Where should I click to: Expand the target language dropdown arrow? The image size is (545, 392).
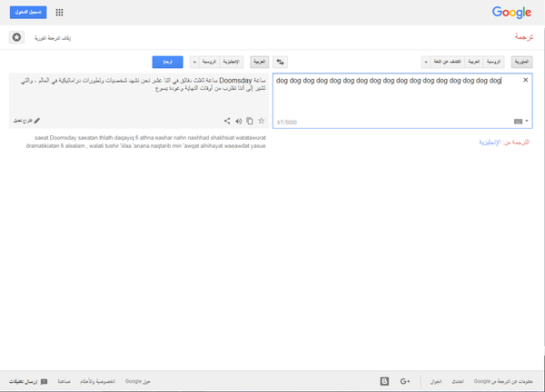tap(194, 62)
